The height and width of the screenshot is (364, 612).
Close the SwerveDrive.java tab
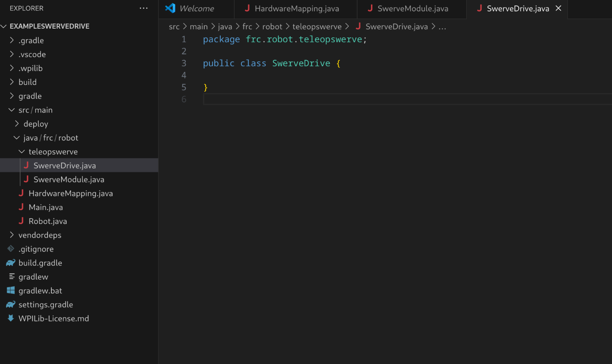point(559,8)
